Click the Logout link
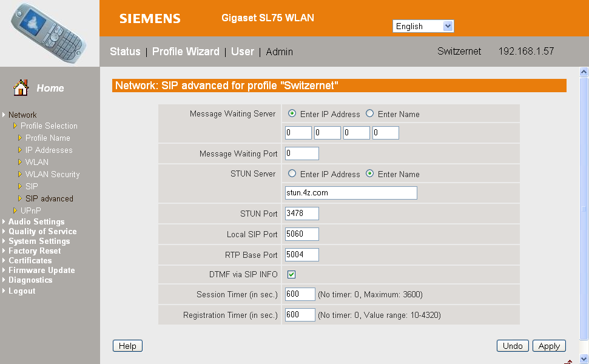Viewport: 589px width, 364px height. coord(22,291)
